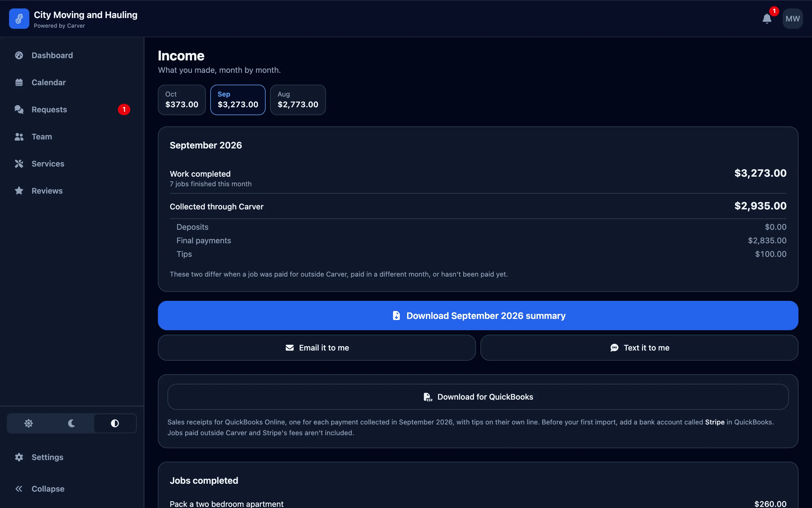Click the Carver logo icon in header
The image size is (812, 508).
[x=19, y=18]
